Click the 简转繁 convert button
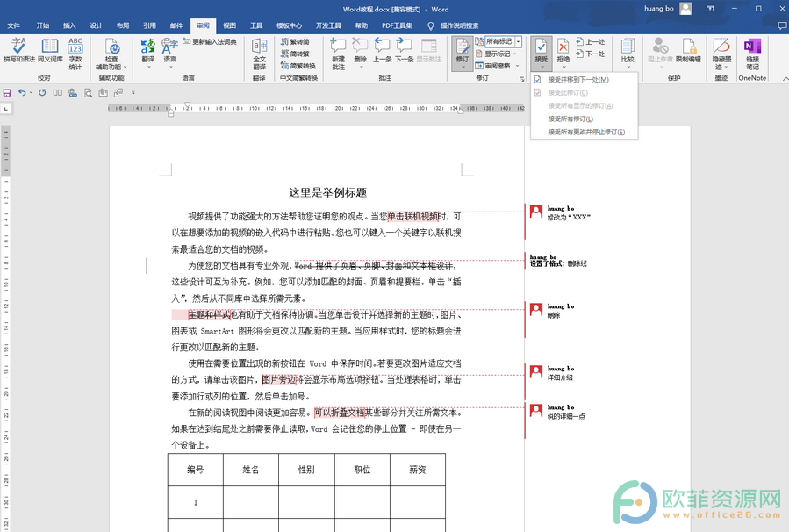789x532 pixels. click(295, 54)
